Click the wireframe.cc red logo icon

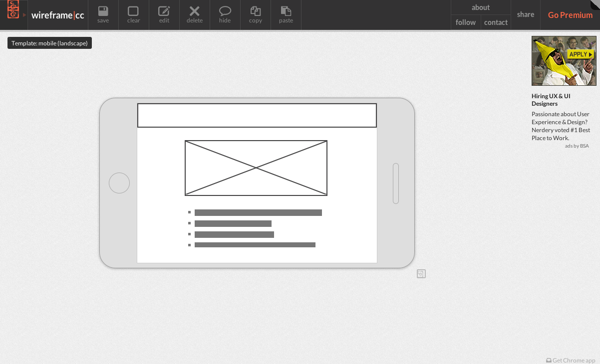13,9
